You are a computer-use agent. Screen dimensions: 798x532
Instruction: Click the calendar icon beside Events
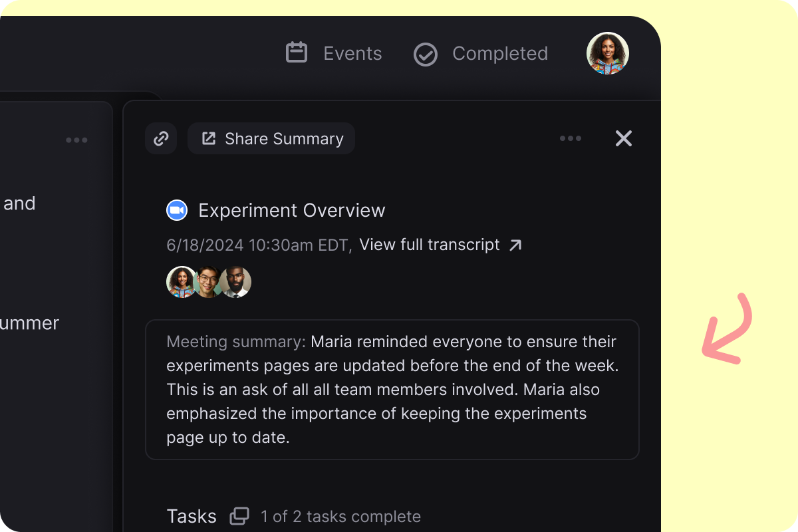pos(297,53)
